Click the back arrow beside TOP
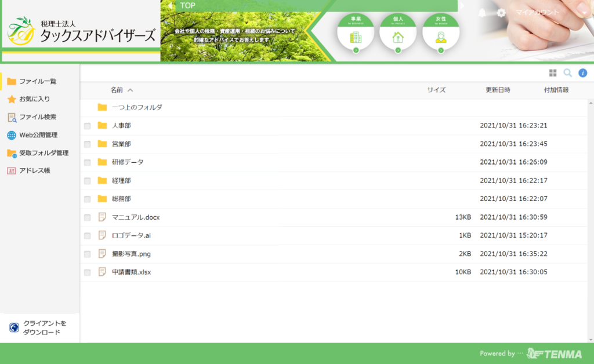This screenshot has width=594, height=364. [170, 6]
